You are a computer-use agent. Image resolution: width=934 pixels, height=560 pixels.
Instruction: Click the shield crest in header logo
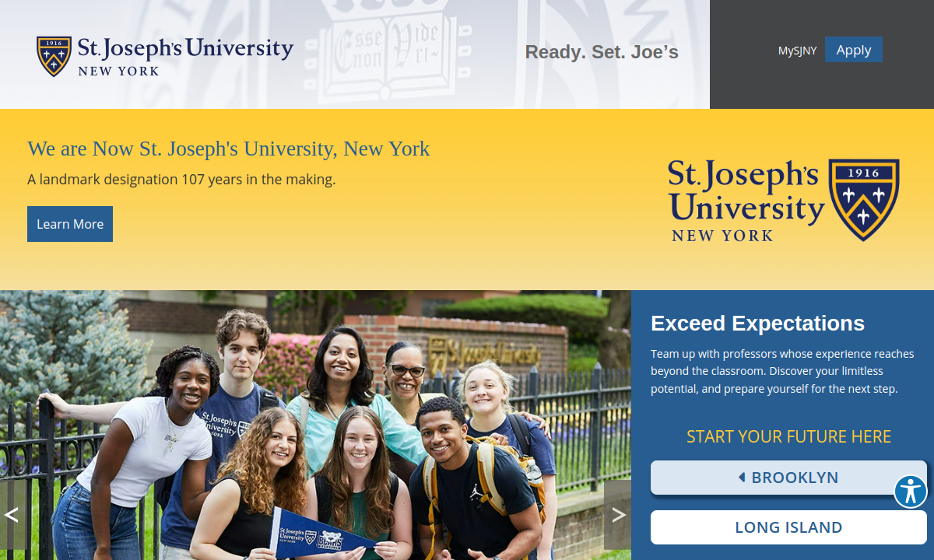click(54, 56)
